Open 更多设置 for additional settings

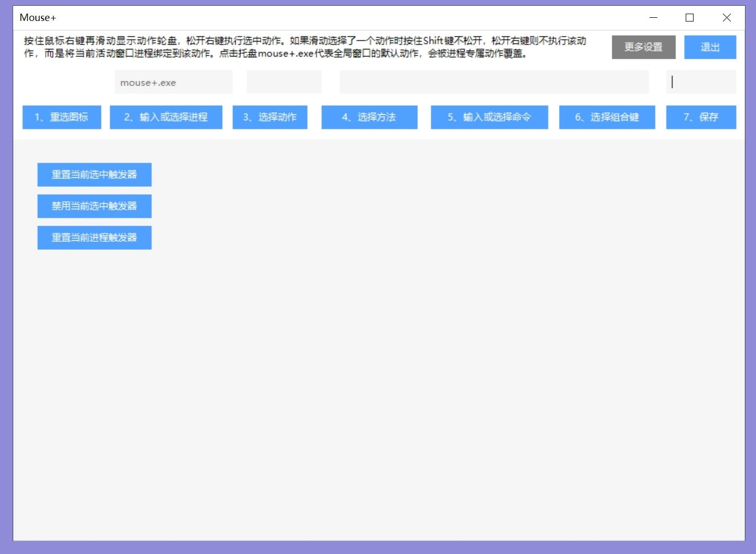643,47
